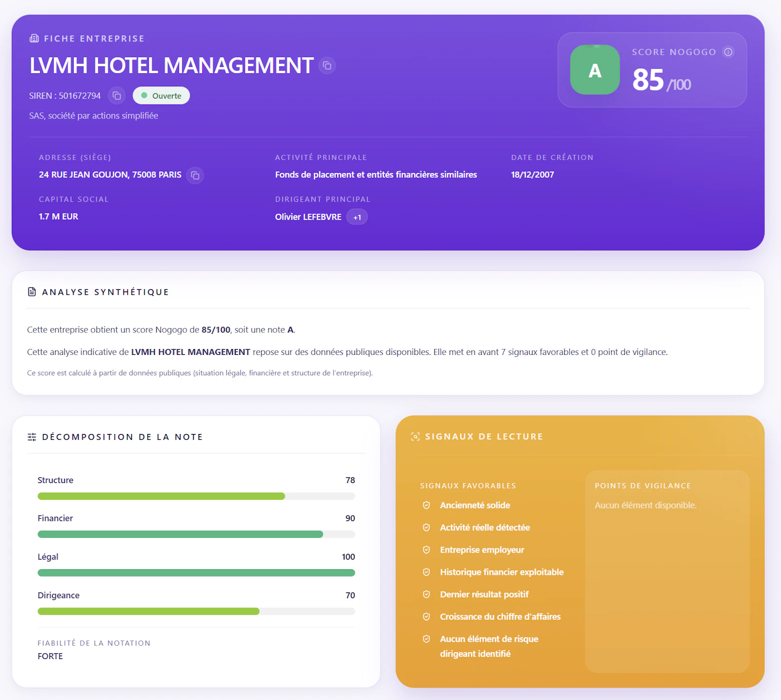
Task: Click the Structure value 78
Action: click(x=350, y=480)
